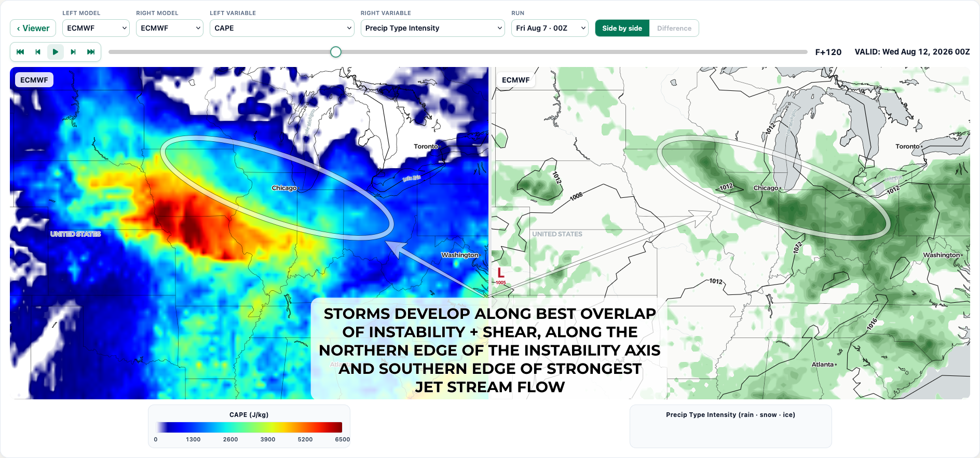Click the CAPE color scale bar
Screen dimensions: 980x458
[249, 427]
